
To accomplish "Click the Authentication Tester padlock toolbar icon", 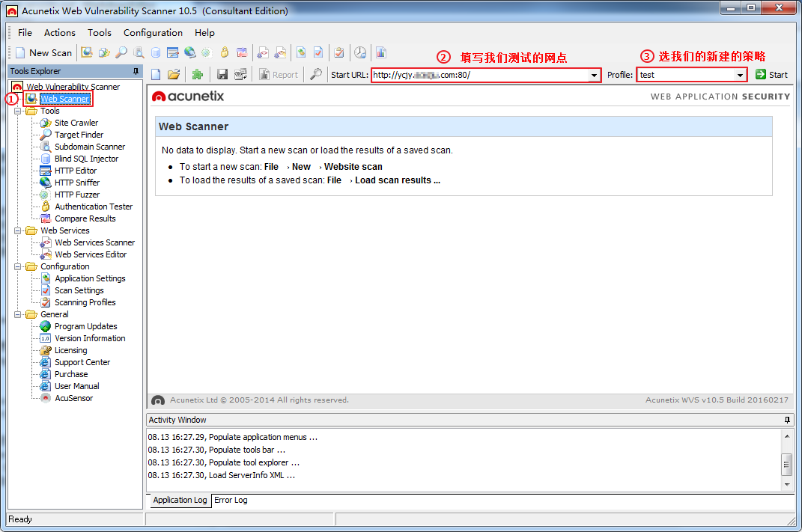I will pyautogui.click(x=224, y=52).
